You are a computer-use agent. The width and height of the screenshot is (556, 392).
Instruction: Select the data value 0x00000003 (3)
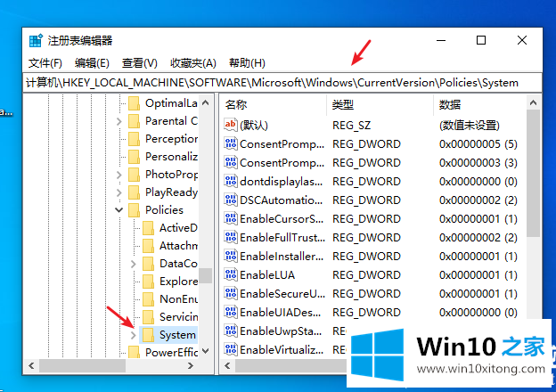pos(478,163)
